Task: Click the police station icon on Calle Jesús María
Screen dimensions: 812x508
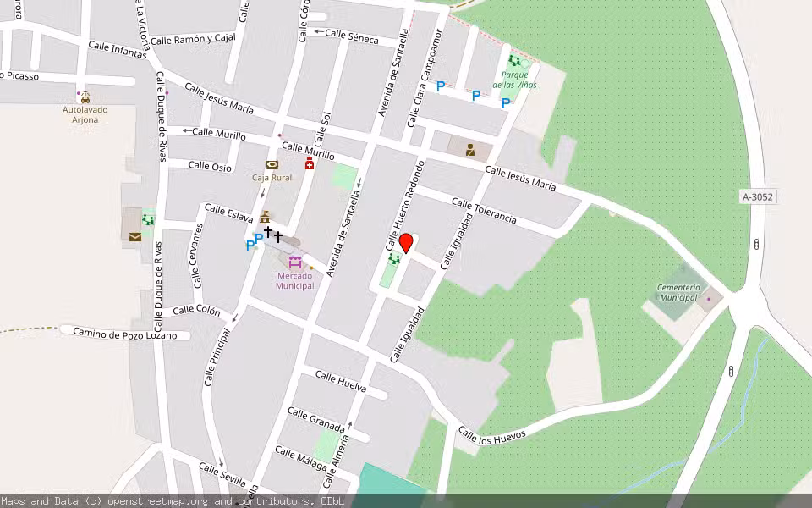Action: tap(470, 150)
